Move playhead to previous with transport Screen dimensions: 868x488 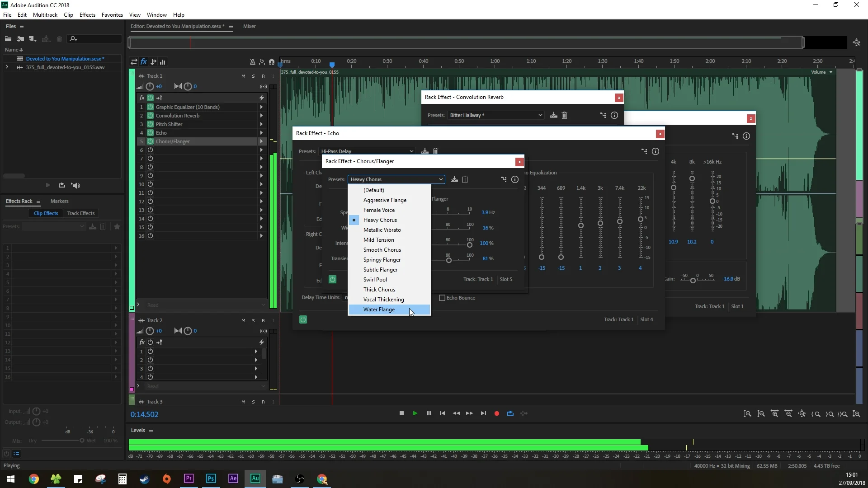pos(442,413)
